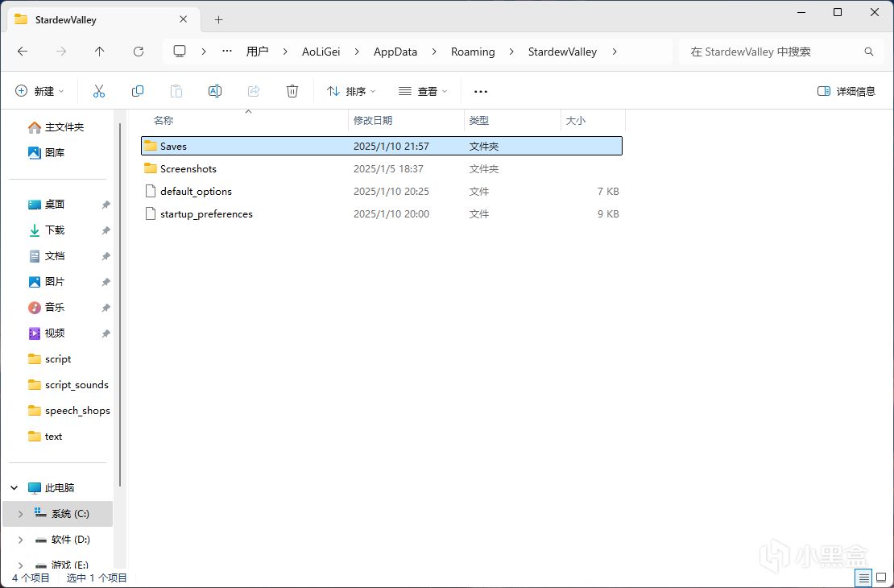894x588 pixels.
Task: Close the StardewValley tab
Action: coord(183,19)
